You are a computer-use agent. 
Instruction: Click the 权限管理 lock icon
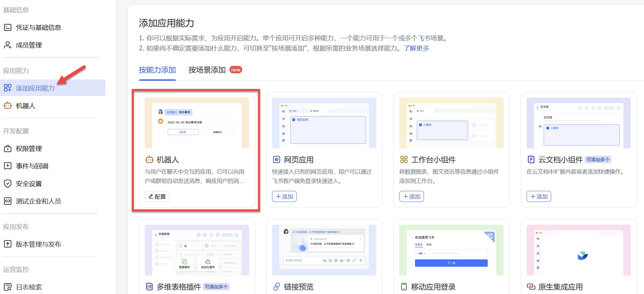coord(8,148)
